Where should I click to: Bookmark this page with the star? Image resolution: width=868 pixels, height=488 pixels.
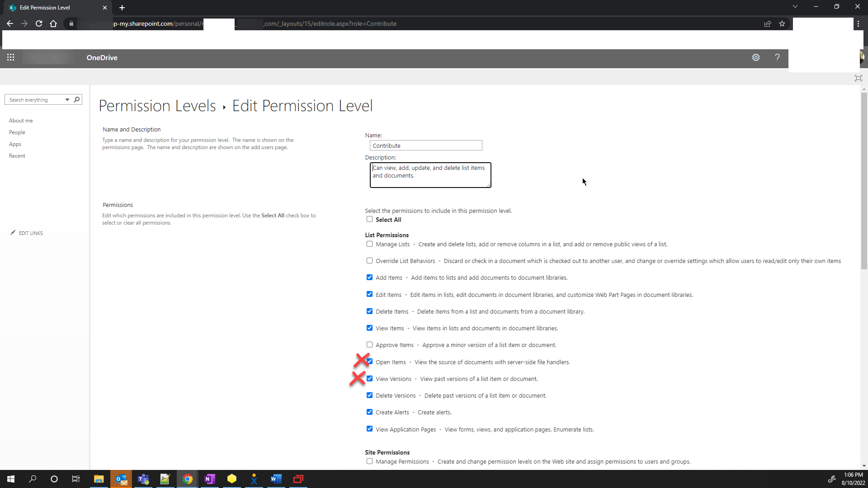pyautogui.click(x=782, y=23)
